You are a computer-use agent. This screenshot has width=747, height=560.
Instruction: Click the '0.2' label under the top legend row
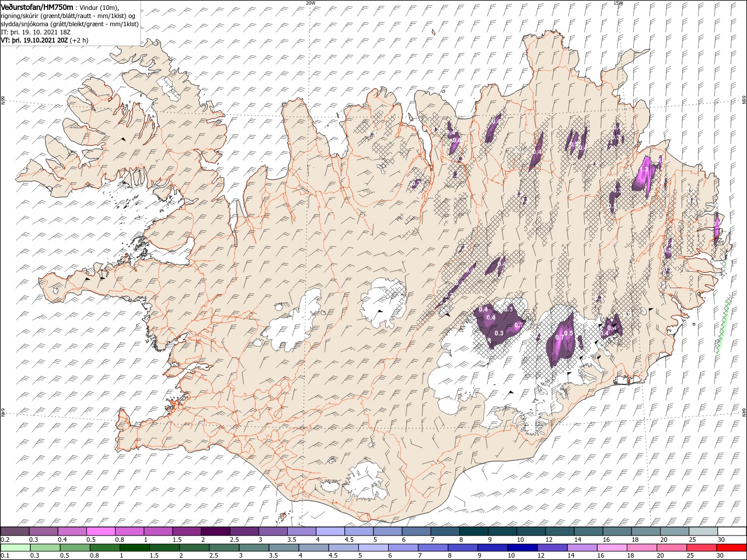coord(4,540)
